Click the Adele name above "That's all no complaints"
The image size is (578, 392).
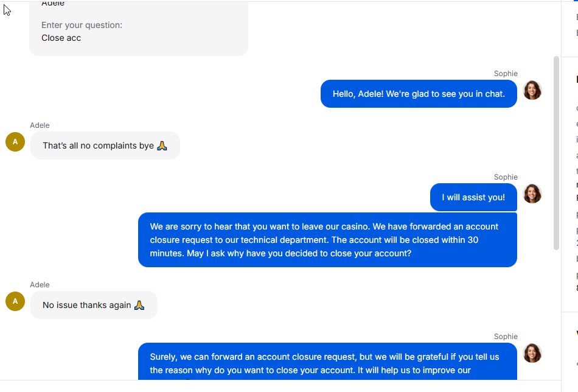click(x=40, y=125)
